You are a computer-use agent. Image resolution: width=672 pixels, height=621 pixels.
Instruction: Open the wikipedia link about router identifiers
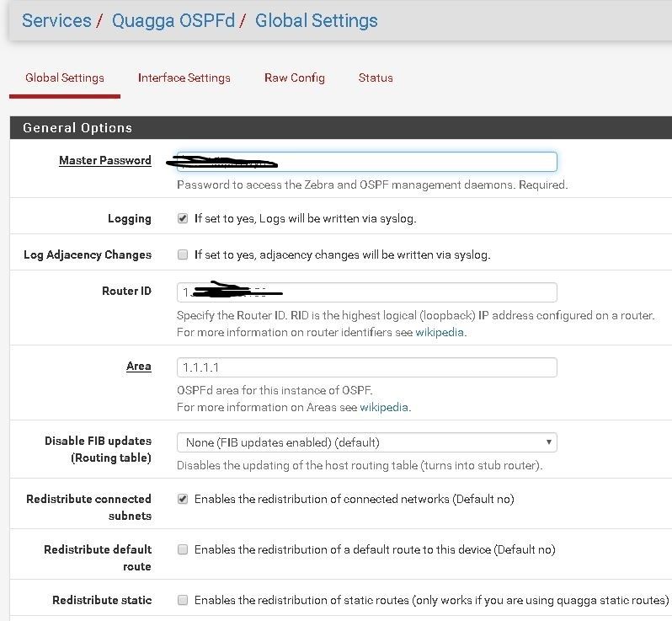click(x=440, y=332)
